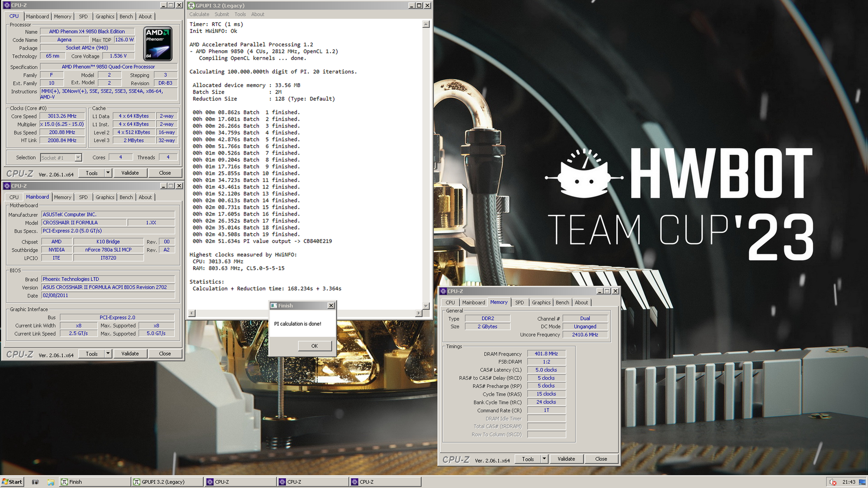Select CPU tab in Mainboard CPU-Z window

[x=14, y=197]
